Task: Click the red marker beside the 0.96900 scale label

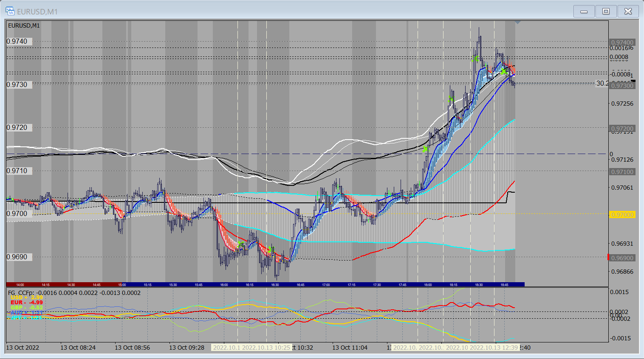Action: point(608,257)
